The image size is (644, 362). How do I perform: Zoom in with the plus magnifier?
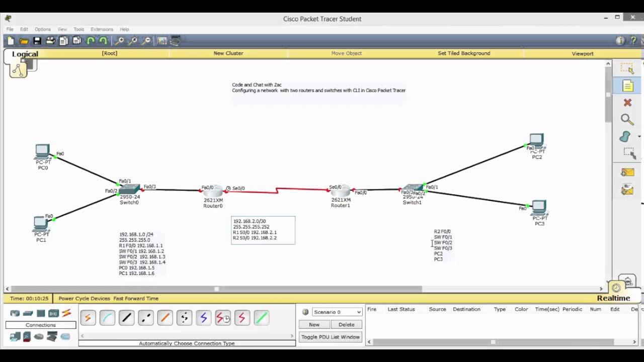point(120,41)
